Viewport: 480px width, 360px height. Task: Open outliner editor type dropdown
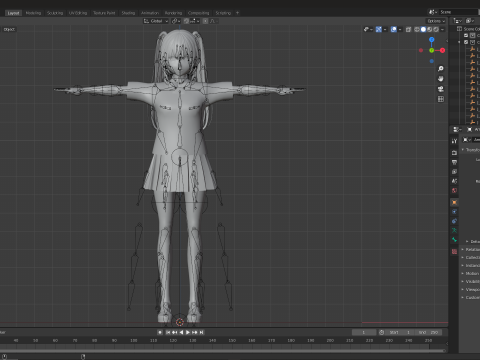click(x=458, y=21)
